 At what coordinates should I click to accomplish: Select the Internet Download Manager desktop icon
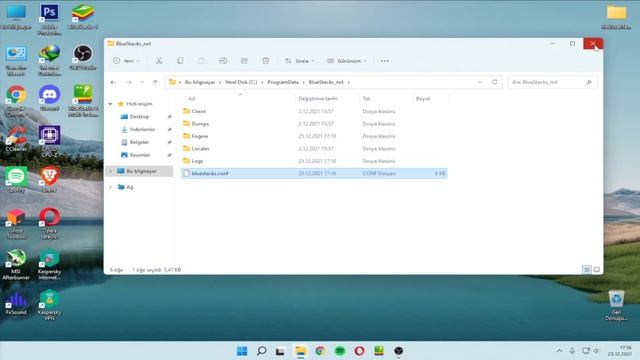(49, 60)
